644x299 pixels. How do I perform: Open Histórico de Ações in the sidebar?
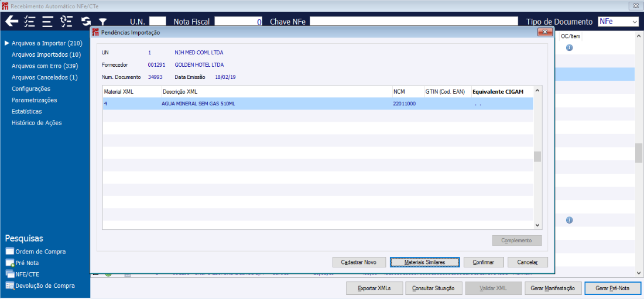(37, 123)
